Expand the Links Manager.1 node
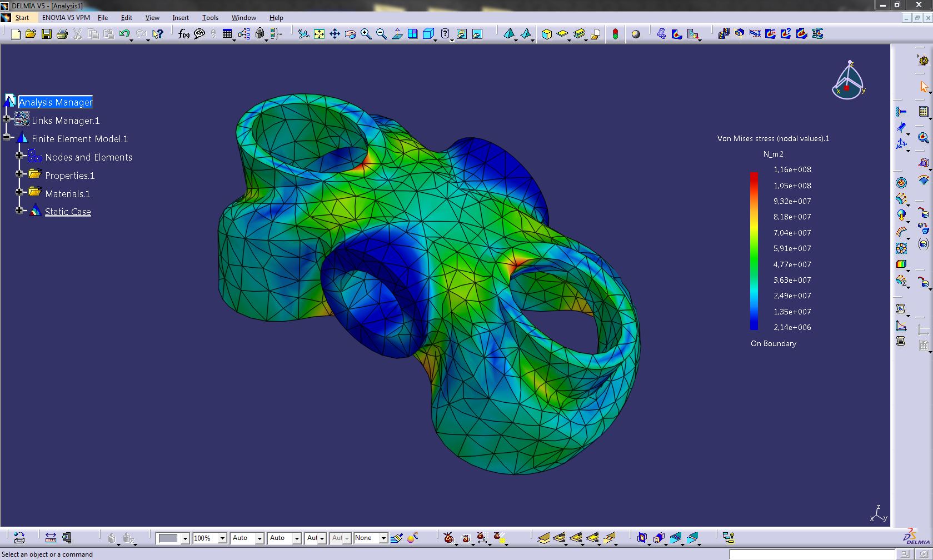This screenshot has width=933, height=560. click(7, 119)
